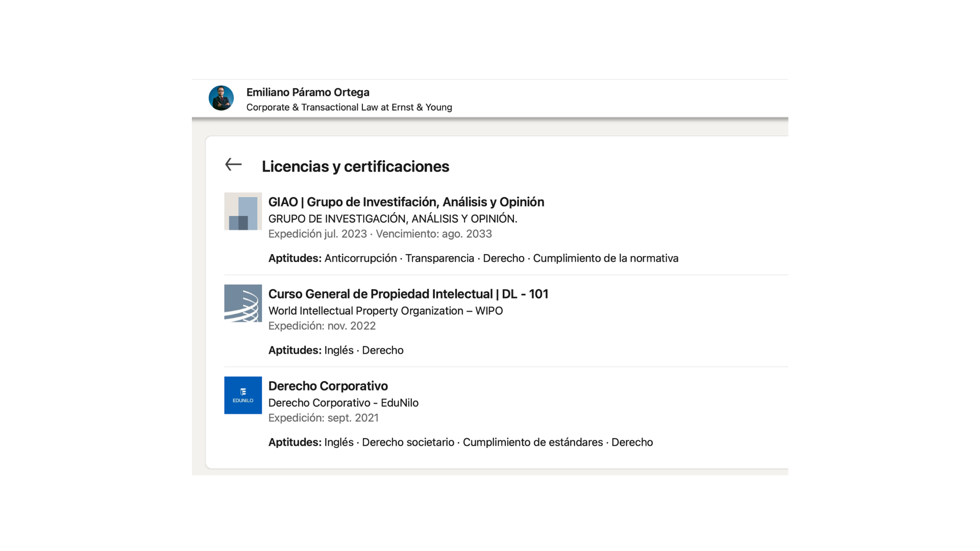
Task: Click Expedición: nov. 2022 date text
Action: point(322,326)
